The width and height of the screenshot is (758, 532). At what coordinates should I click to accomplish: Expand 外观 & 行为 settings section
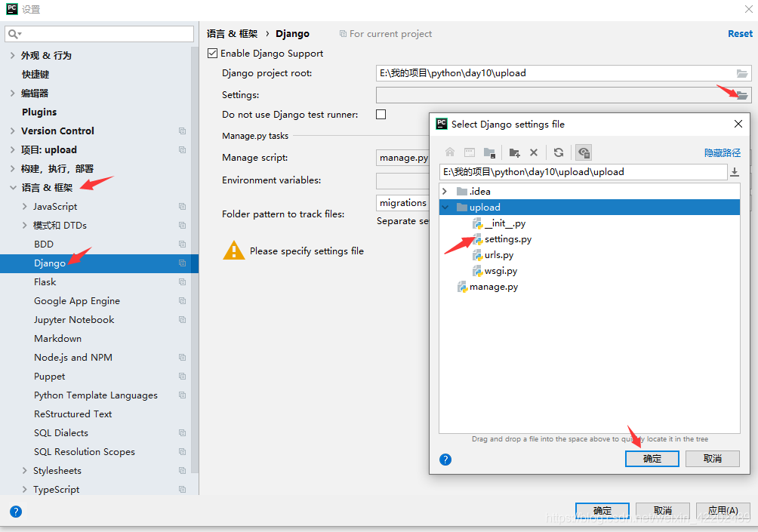[x=13, y=56]
